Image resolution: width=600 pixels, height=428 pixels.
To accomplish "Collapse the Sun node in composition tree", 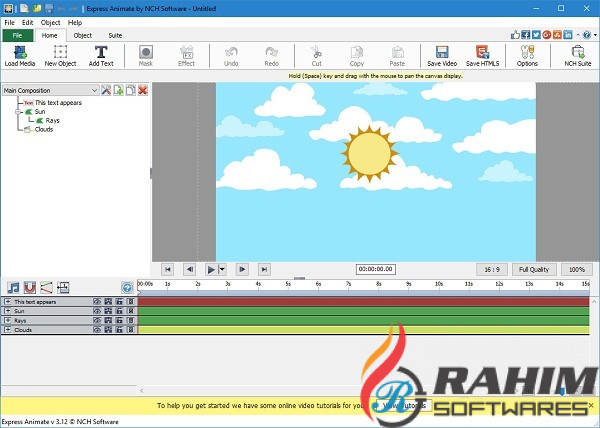I will pos(18,111).
